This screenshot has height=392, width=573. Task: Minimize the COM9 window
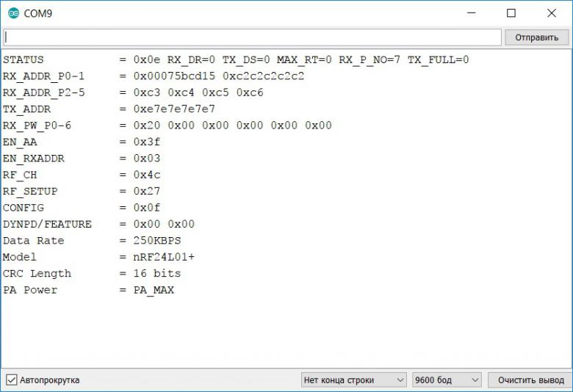[472, 13]
